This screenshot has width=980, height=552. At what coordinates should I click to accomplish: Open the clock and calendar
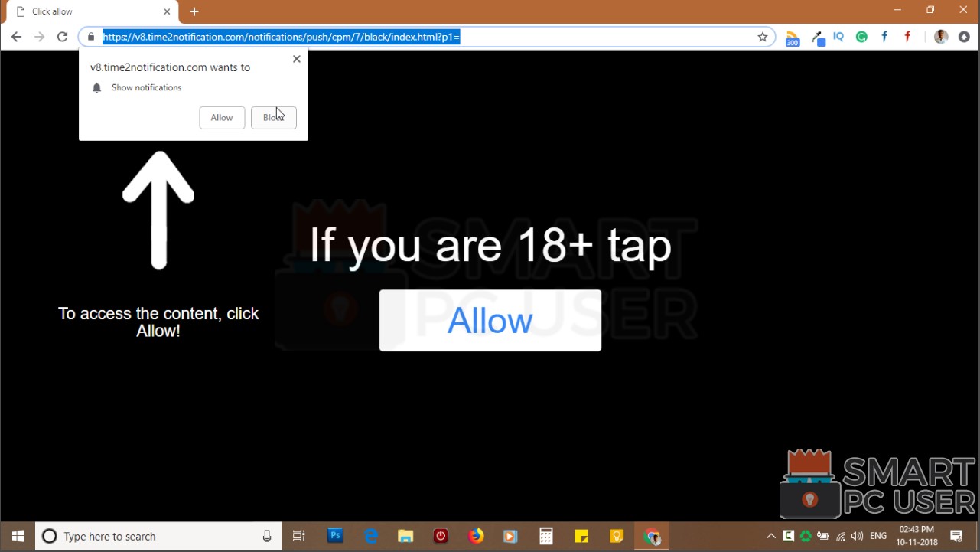(x=917, y=536)
